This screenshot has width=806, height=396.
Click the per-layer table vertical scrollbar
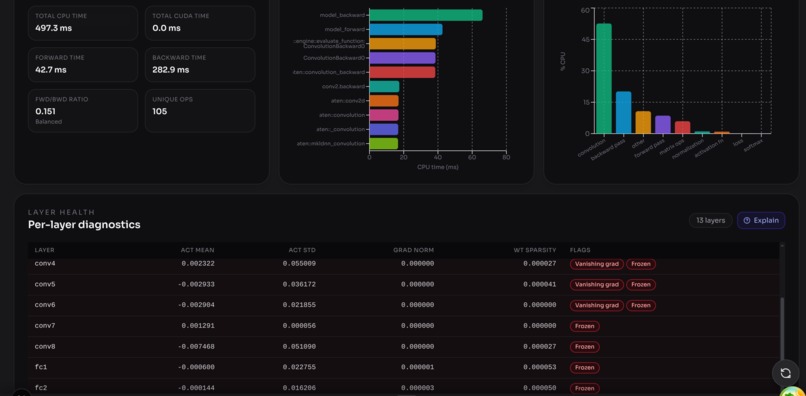[782, 329]
